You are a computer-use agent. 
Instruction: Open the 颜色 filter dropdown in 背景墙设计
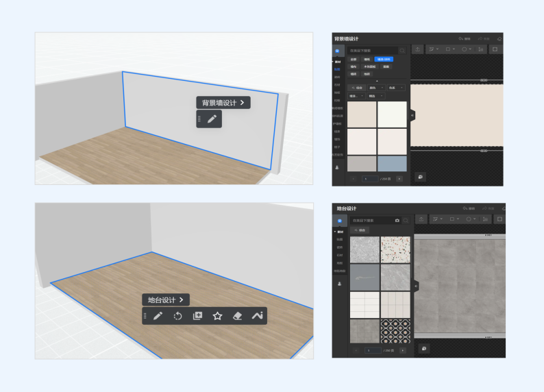point(376,88)
